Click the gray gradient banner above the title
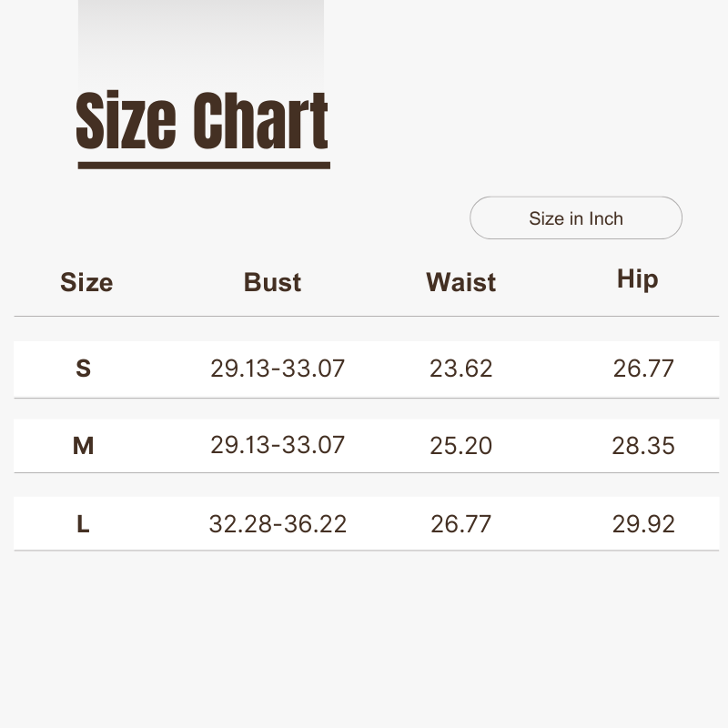728x728 pixels. coord(201,41)
